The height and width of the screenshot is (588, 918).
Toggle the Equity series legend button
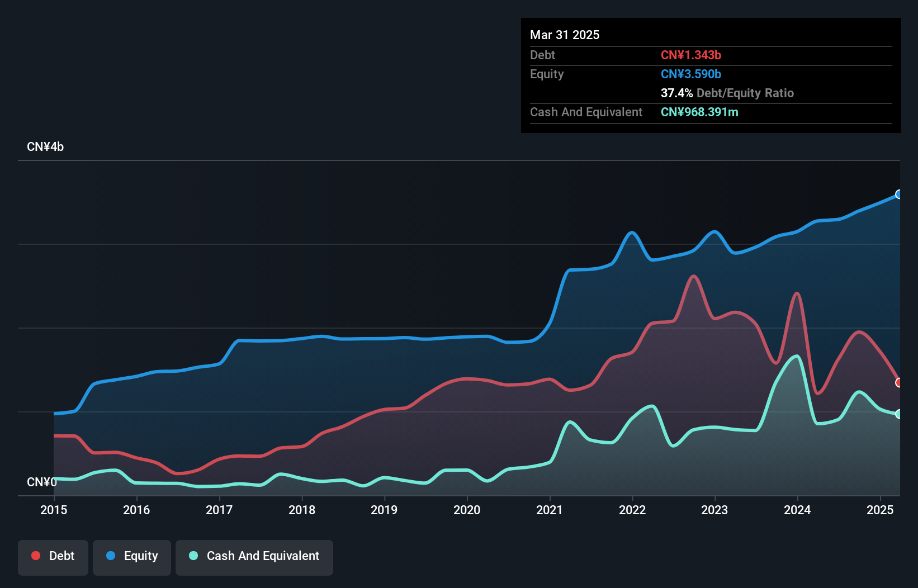click(x=132, y=557)
